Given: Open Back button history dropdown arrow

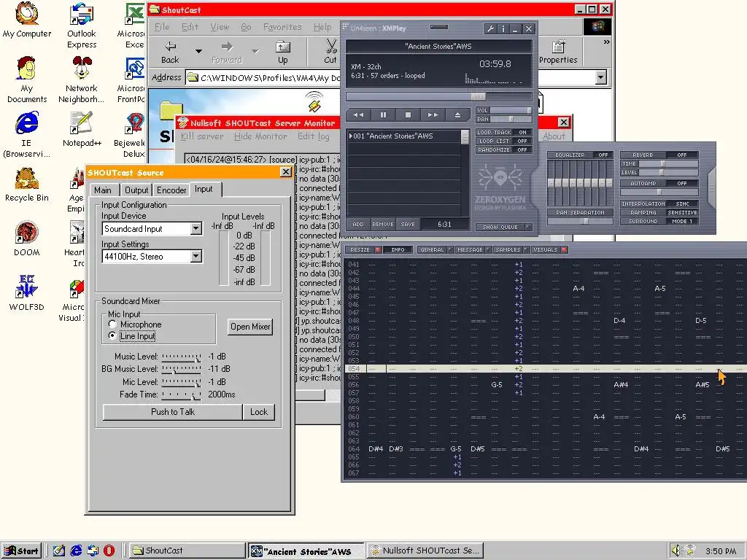Looking at the screenshot, I should coord(198,51).
